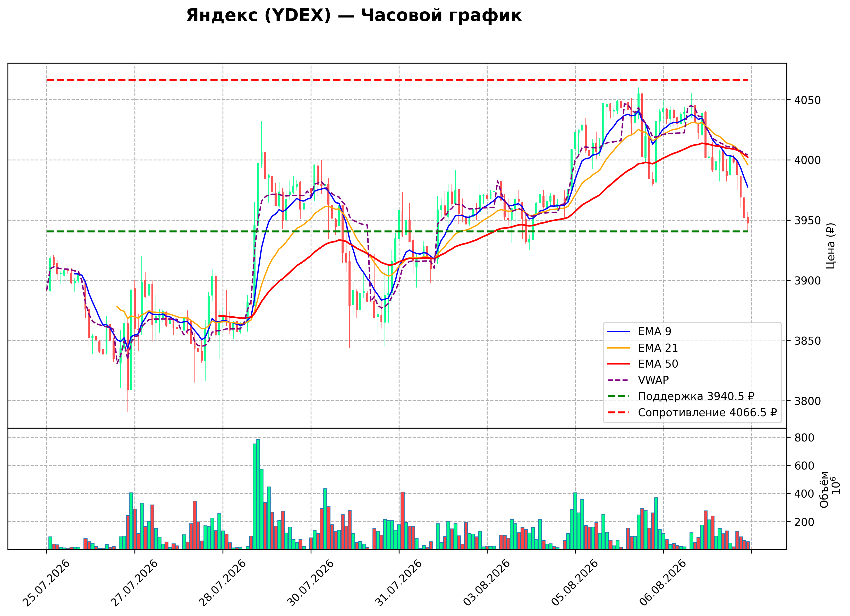Click the 600 volume axis label
The width and height of the screenshot is (850, 616).
[804, 466]
